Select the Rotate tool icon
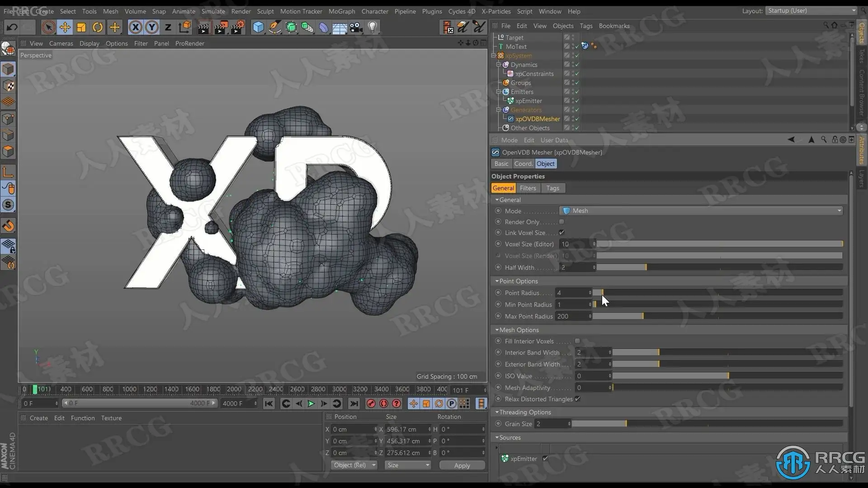This screenshot has width=868, height=488. pyautogui.click(x=98, y=27)
